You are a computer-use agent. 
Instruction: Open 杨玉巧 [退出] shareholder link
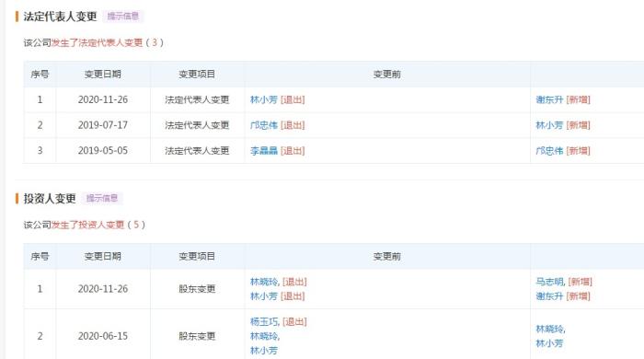click(279, 321)
